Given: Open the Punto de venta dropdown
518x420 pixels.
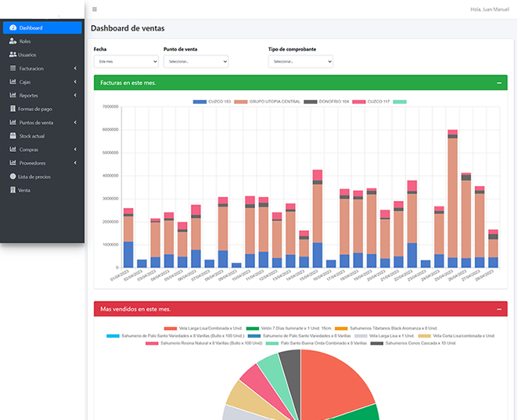Looking at the screenshot, I should (x=196, y=62).
